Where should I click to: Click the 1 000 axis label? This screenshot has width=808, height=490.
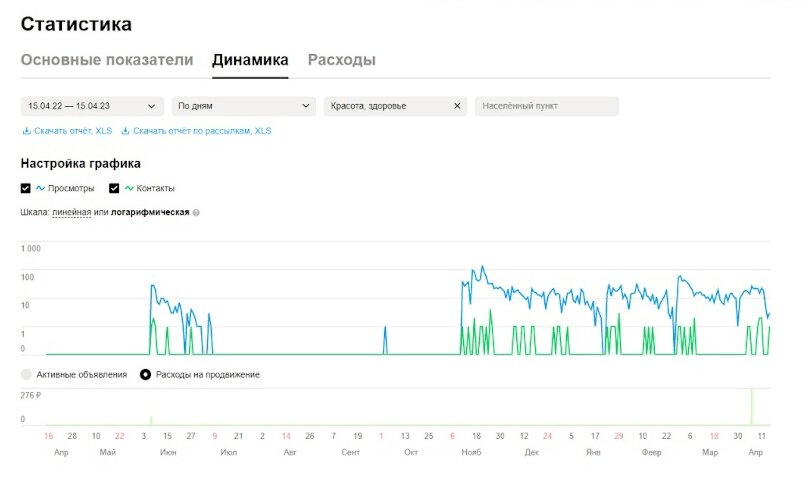[x=30, y=248]
